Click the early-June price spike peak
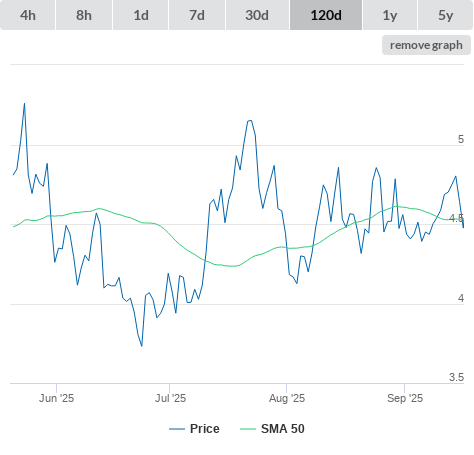 24,104
